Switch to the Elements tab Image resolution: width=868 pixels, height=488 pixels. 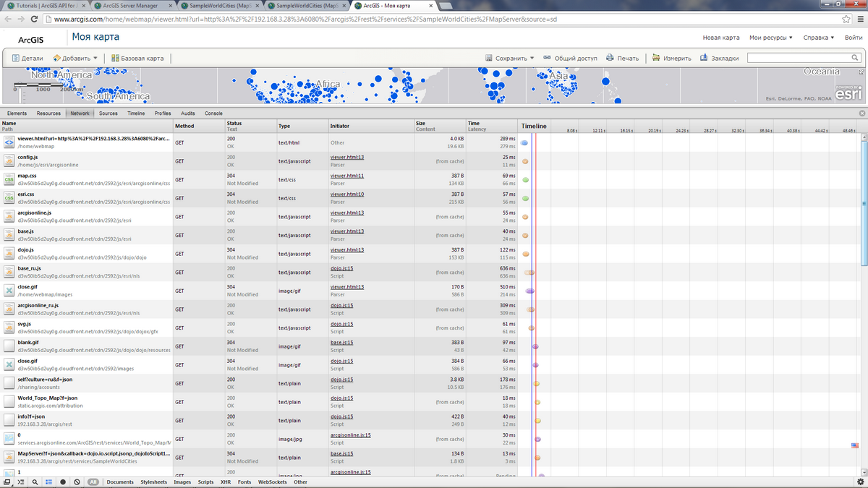17,114
